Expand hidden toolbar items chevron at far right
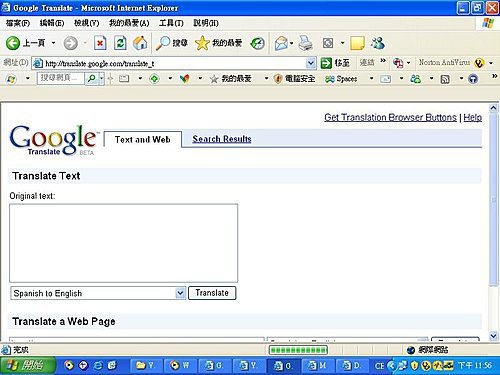The height and width of the screenshot is (375, 500). [x=495, y=76]
